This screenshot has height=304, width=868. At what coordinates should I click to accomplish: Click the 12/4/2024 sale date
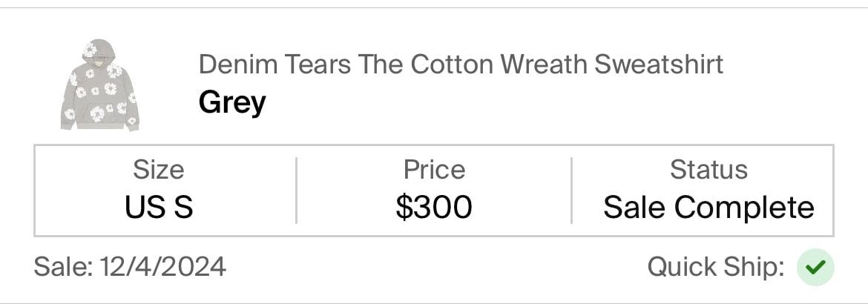(162, 266)
